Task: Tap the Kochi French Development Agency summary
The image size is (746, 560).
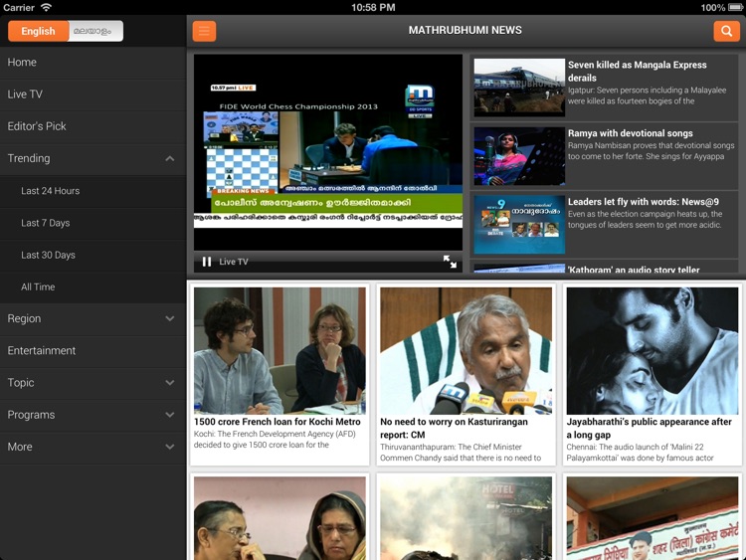Action: pos(275,440)
